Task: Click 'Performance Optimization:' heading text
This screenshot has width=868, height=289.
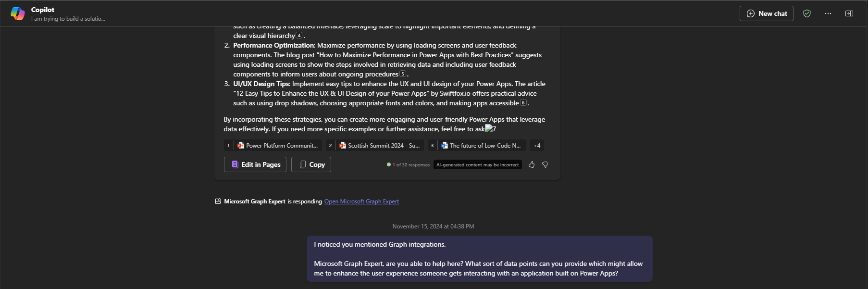Action: pos(274,45)
